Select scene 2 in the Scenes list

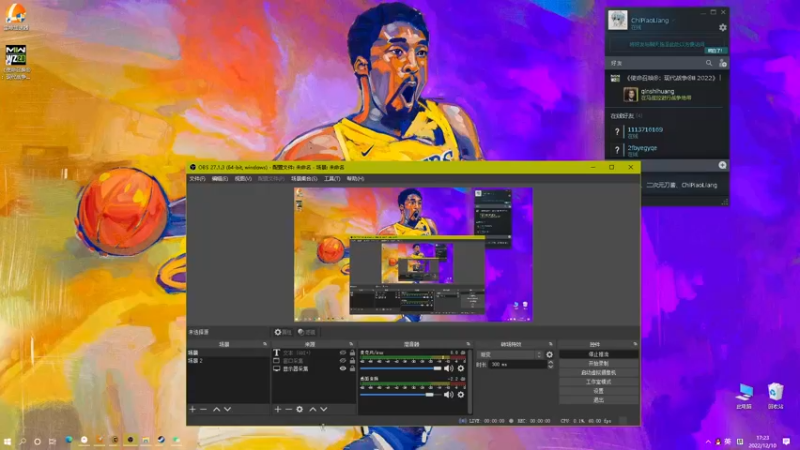pos(228,360)
